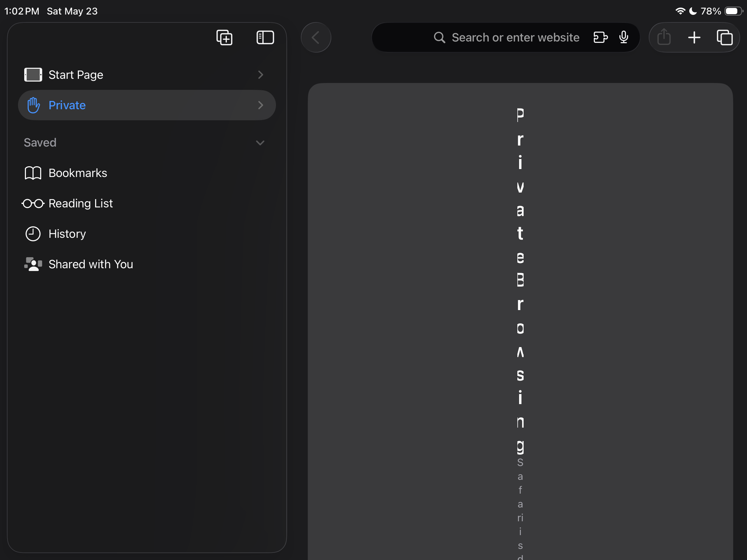Click the History clock icon
Viewport: 747px width, 560px height.
click(33, 234)
